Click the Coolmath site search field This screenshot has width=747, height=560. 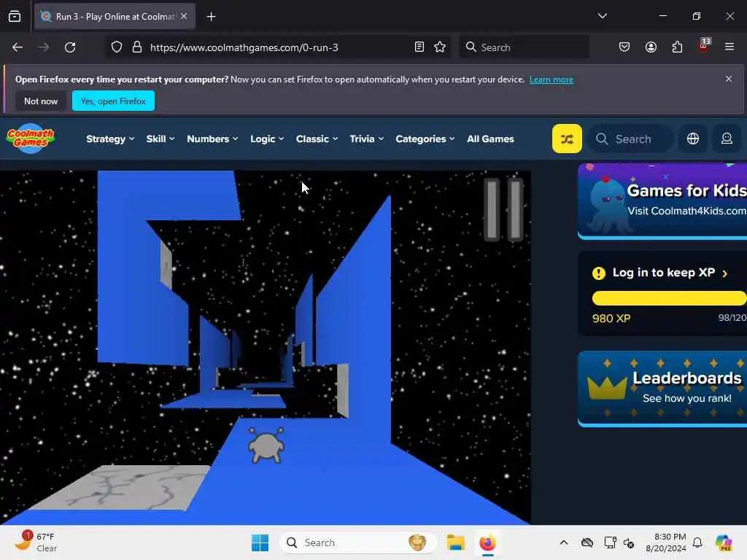[x=631, y=139]
